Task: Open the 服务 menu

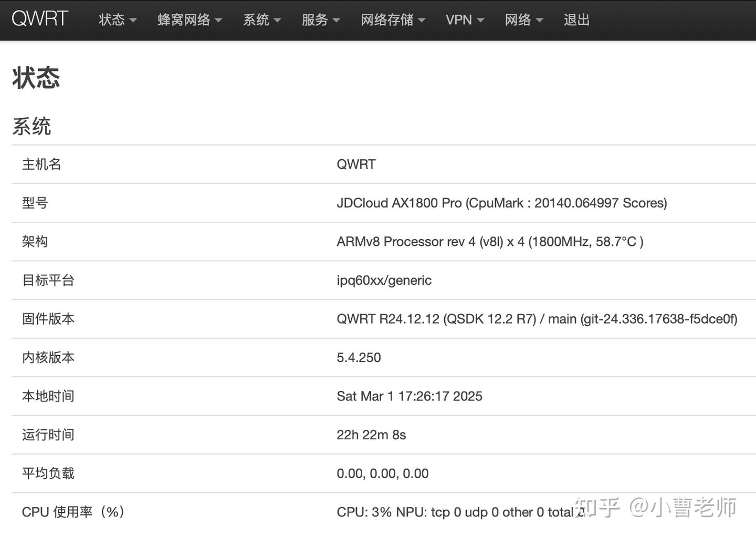Action: [x=321, y=20]
